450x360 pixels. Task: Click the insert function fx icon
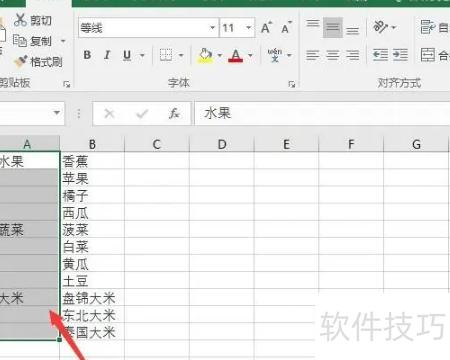174,114
